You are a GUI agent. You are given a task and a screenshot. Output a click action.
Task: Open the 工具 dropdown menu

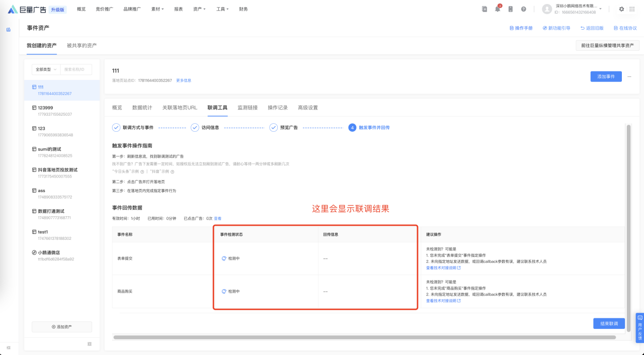[222, 9]
